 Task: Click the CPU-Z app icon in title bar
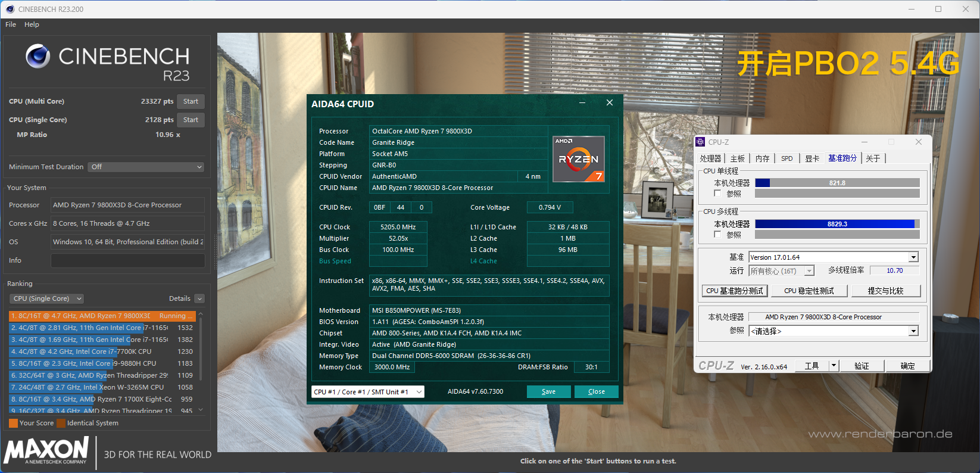(701, 142)
